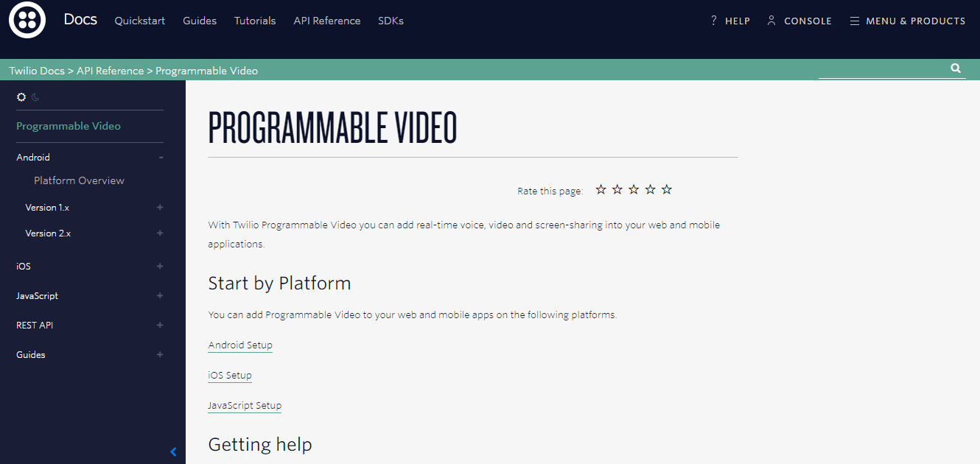
Task: Click the Start by Platform heading
Action: pyautogui.click(x=279, y=284)
